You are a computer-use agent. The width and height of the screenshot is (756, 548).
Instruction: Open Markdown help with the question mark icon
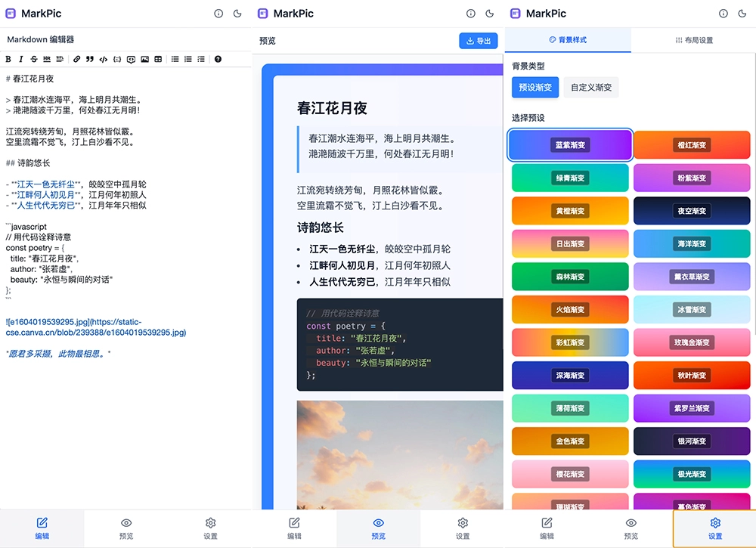(218, 59)
